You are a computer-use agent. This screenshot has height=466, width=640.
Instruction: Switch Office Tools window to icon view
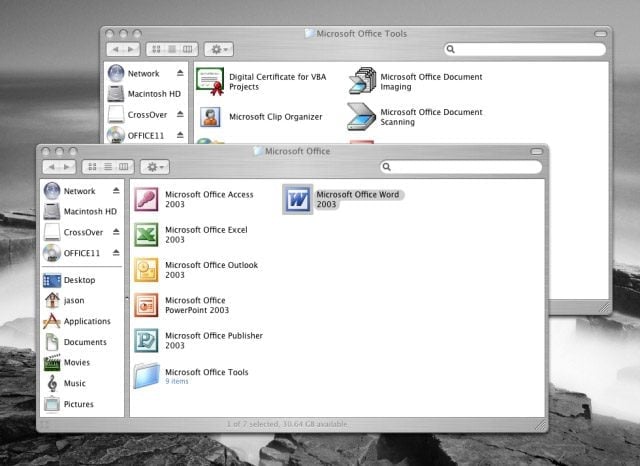point(156,49)
